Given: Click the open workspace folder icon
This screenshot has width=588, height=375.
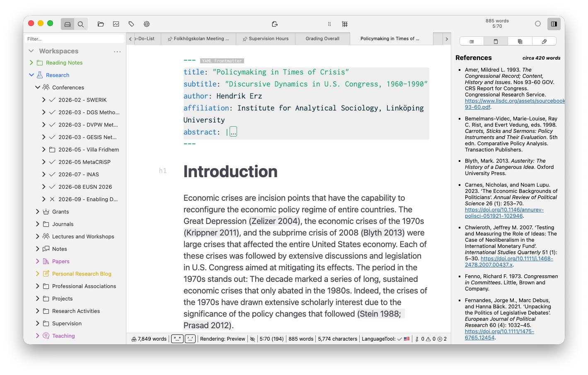Looking at the screenshot, I should click(x=101, y=24).
